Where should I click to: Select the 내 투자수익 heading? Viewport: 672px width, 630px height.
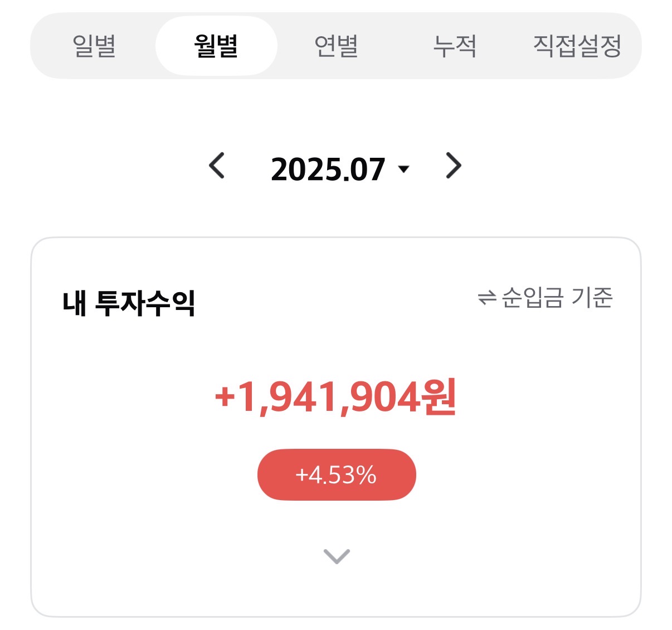[x=129, y=303]
